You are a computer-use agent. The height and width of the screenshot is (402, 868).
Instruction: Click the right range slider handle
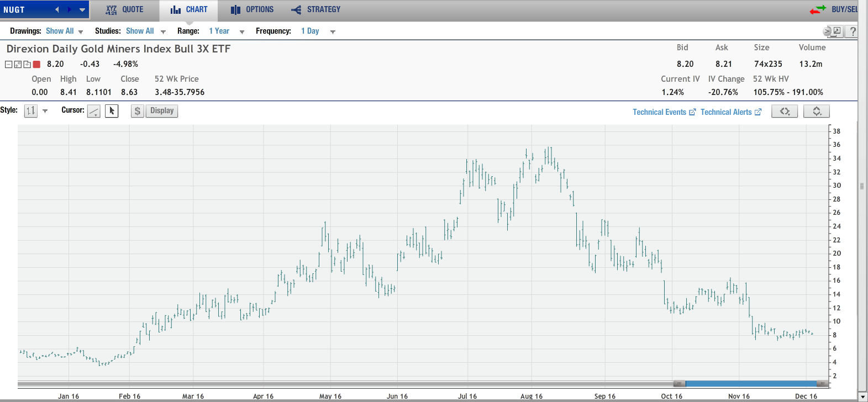tap(823, 383)
